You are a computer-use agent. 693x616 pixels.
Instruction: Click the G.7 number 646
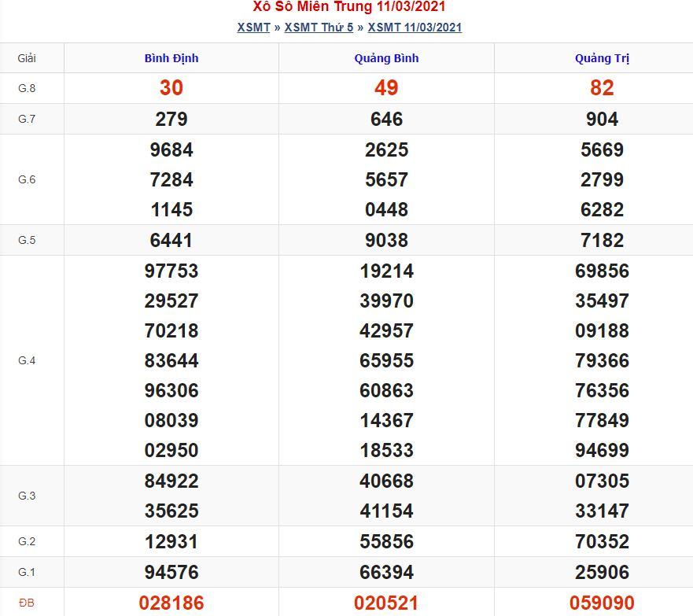point(386,119)
